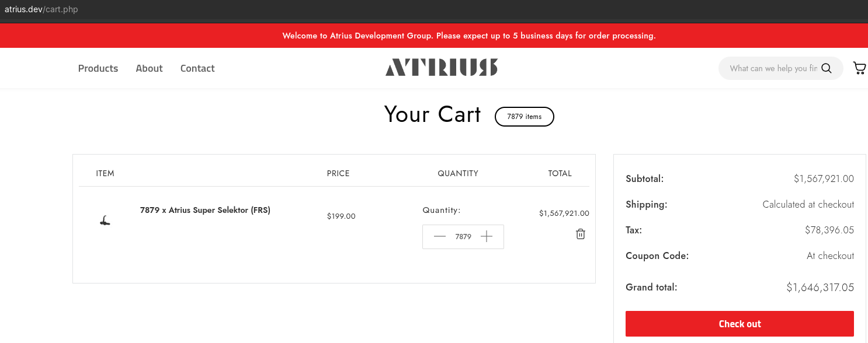
Task: Click the search magnifier icon
Action: [x=826, y=68]
